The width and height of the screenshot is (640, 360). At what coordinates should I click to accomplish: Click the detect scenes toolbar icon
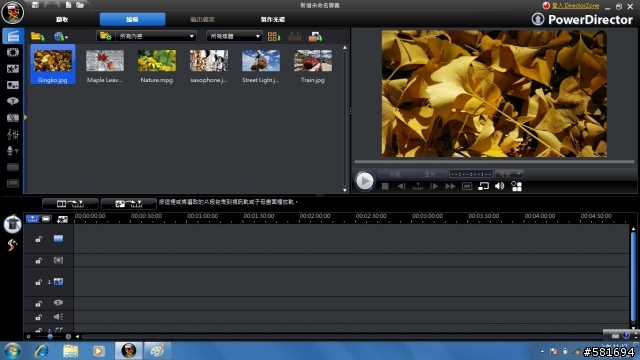pyautogui.click(x=294, y=37)
